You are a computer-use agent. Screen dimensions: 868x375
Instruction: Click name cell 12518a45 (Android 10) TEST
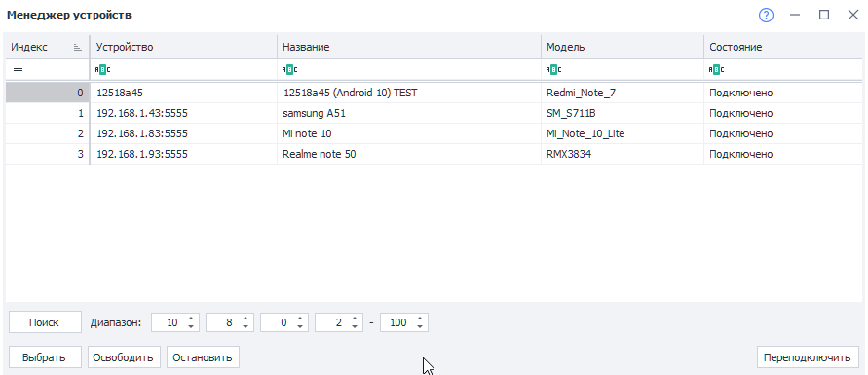(409, 93)
